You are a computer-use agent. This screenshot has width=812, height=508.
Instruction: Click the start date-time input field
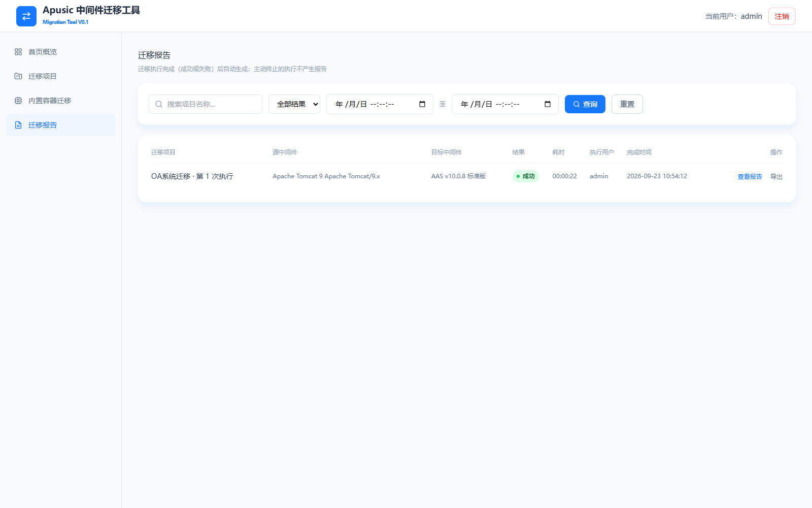[380, 104]
